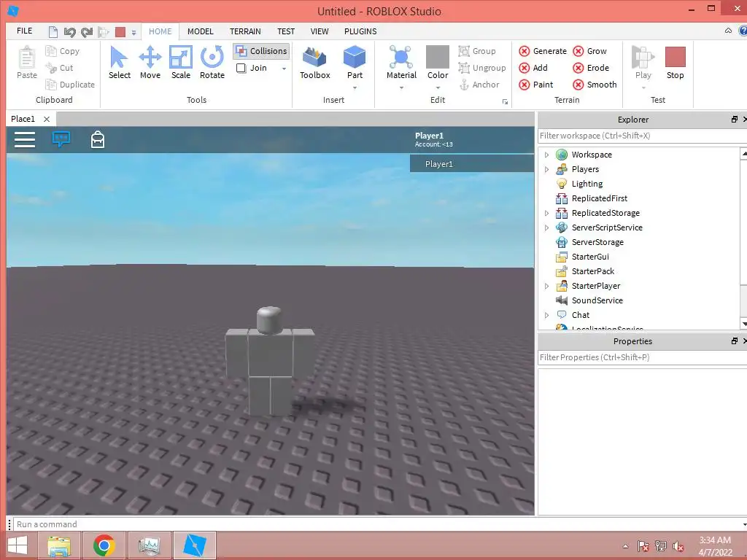Expand the StarterPlayer node

547,286
